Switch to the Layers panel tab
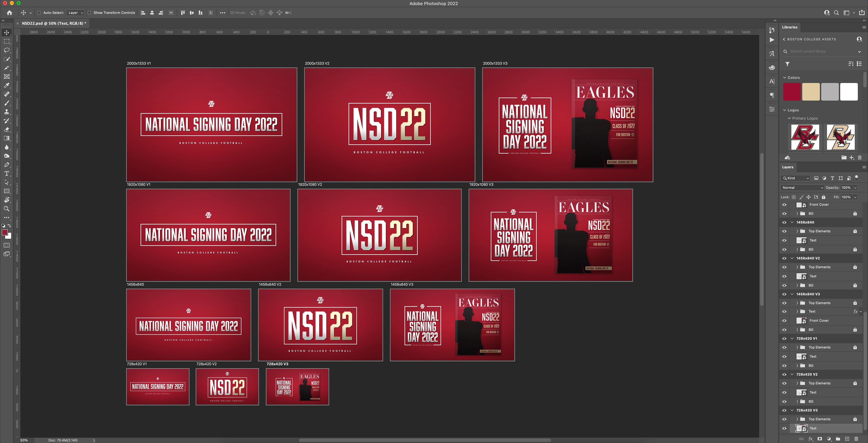The width and height of the screenshot is (868, 443). [x=788, y=167]
